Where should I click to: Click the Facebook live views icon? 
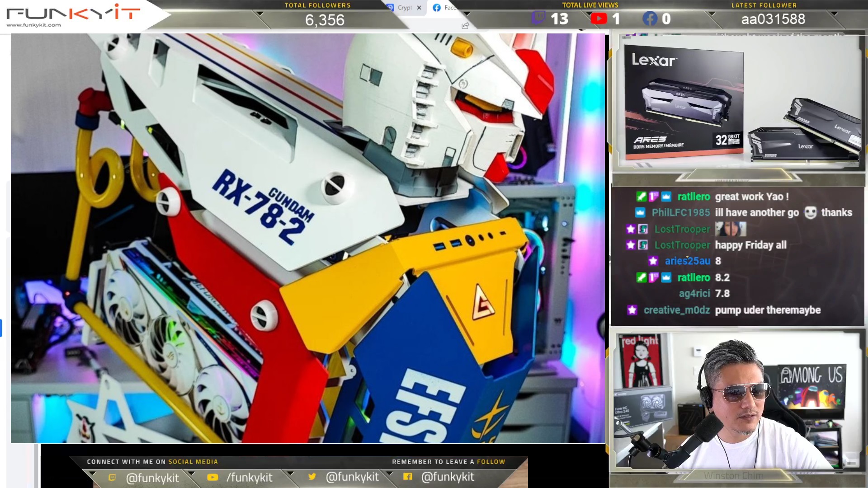(x=650, y=19)
